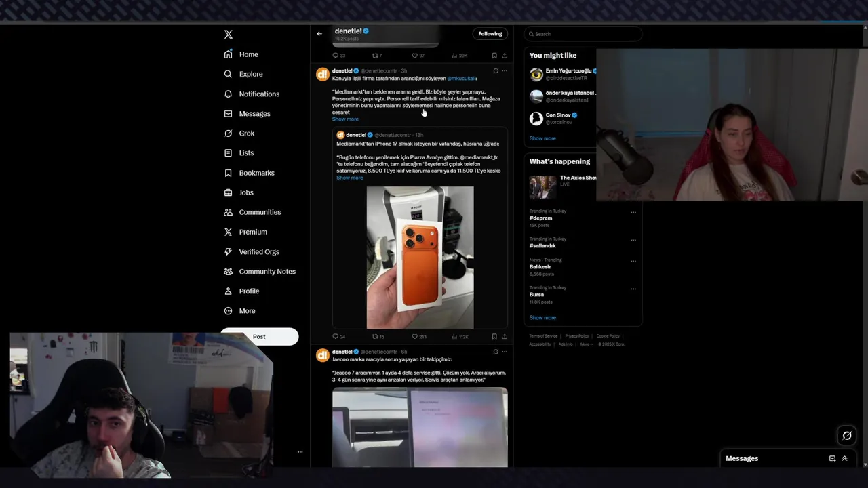Share the top post

pyautogui.click(x=505, y=56)
